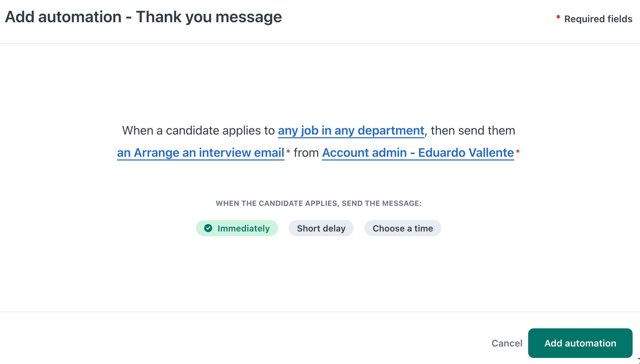Click the then send them text
The height and width of the screenshot is (364, 640).
(473, 131)
